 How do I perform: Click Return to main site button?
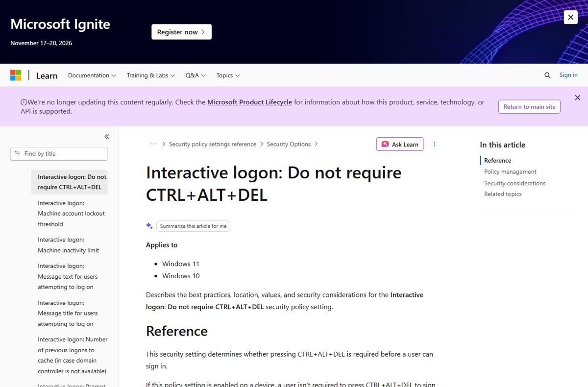529,107
